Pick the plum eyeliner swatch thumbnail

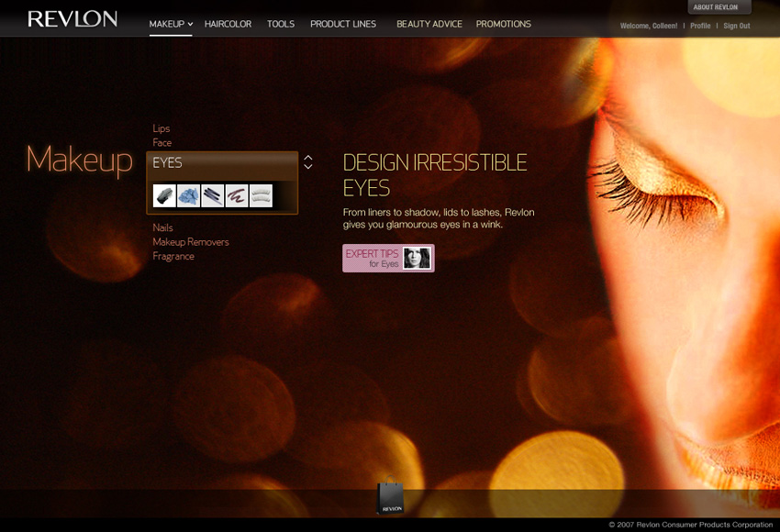pos(236,196)
